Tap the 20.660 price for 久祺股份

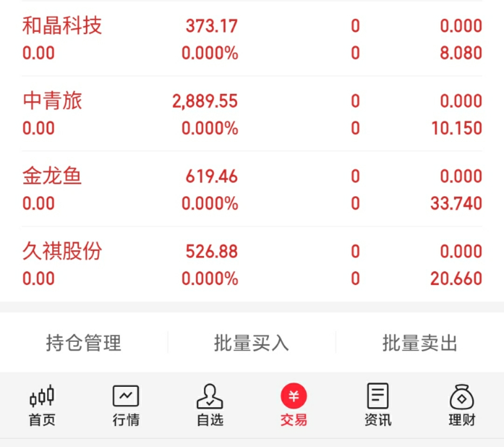(456, 278)
